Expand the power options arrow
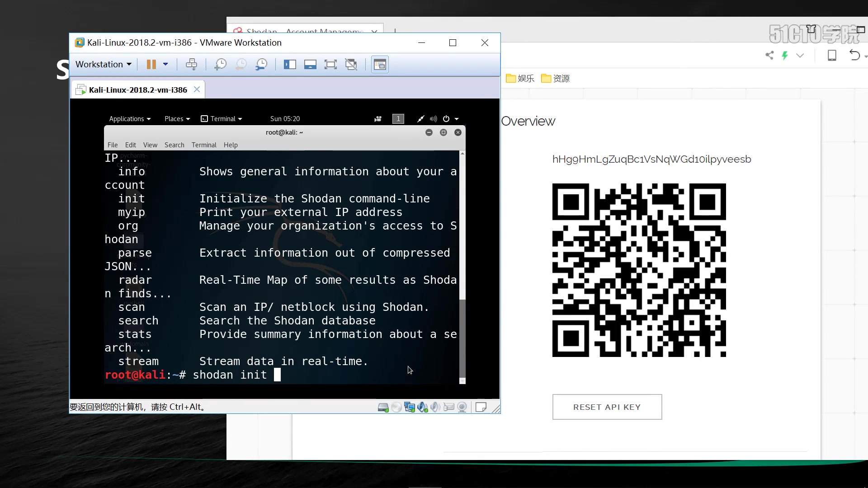868x488 pixels. [165, 65]
